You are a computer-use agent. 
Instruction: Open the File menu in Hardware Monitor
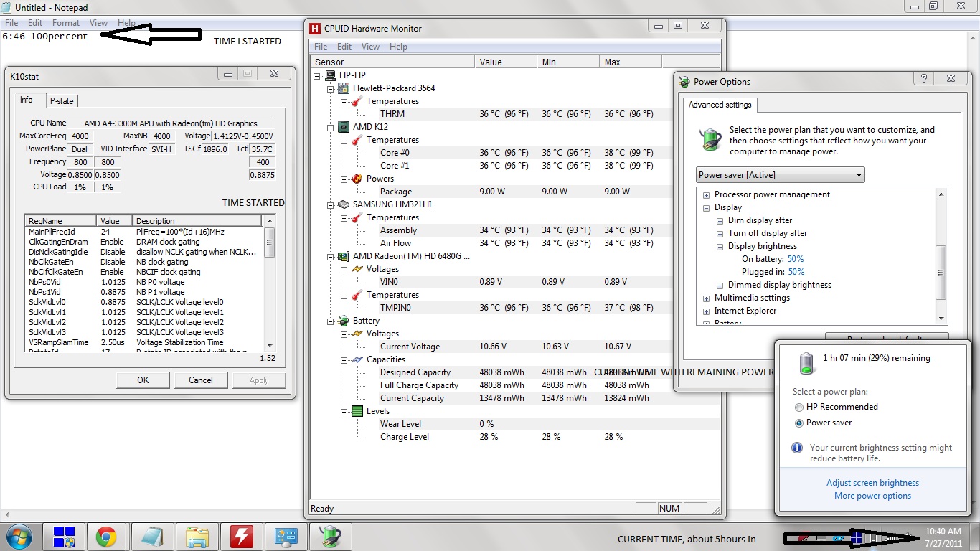321,47
